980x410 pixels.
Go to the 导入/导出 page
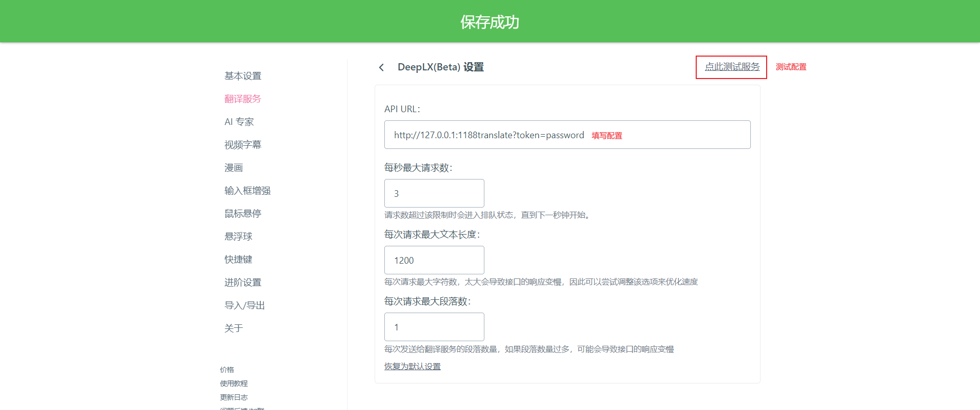coord(244,305)
